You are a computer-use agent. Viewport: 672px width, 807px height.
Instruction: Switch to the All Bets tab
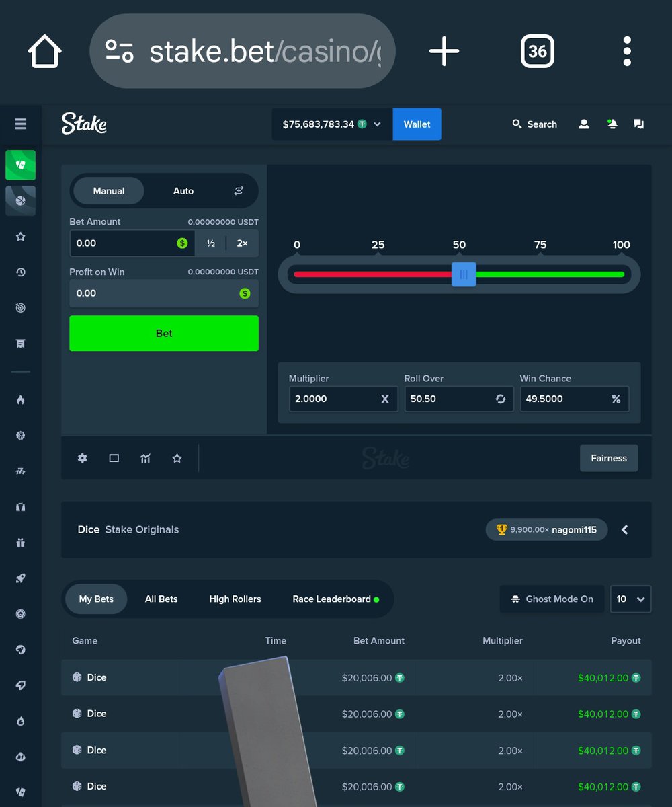(x=161, y=599)
